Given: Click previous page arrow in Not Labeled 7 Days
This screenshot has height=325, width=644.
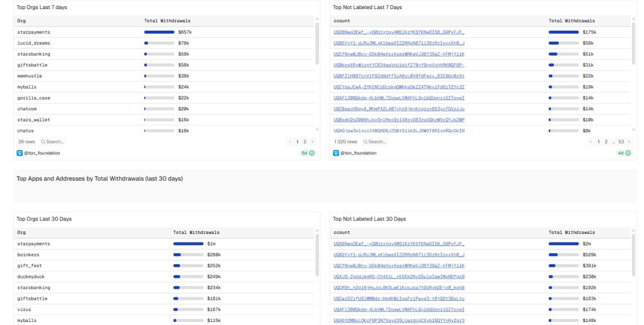Looking at the screenshot, I should (591, 142).
